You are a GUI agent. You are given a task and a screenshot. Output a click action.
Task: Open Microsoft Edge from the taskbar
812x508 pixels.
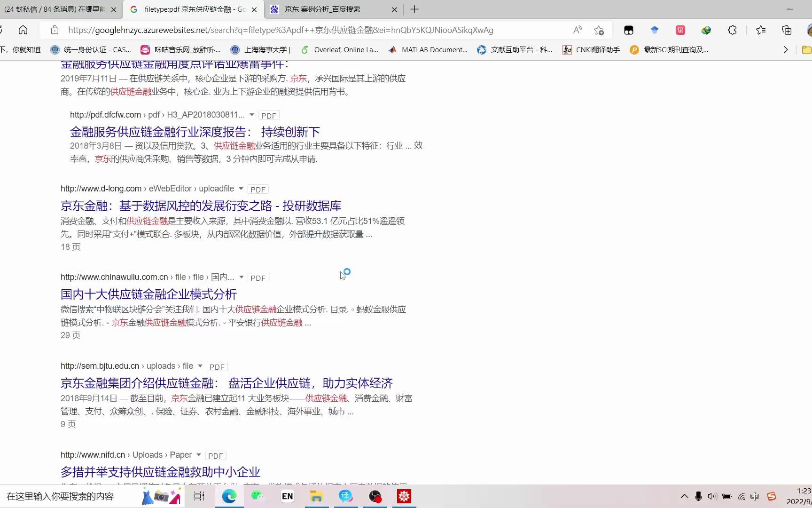pos(229,496)
